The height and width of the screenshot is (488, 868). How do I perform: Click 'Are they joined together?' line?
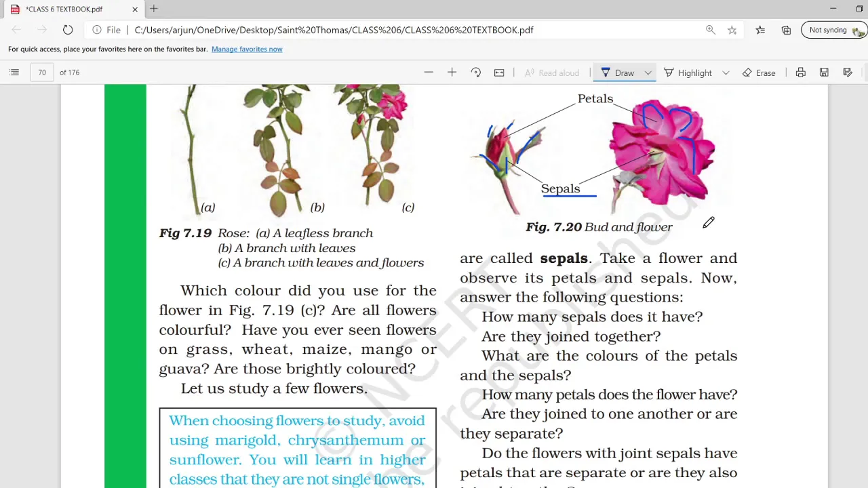click(571, 336)
